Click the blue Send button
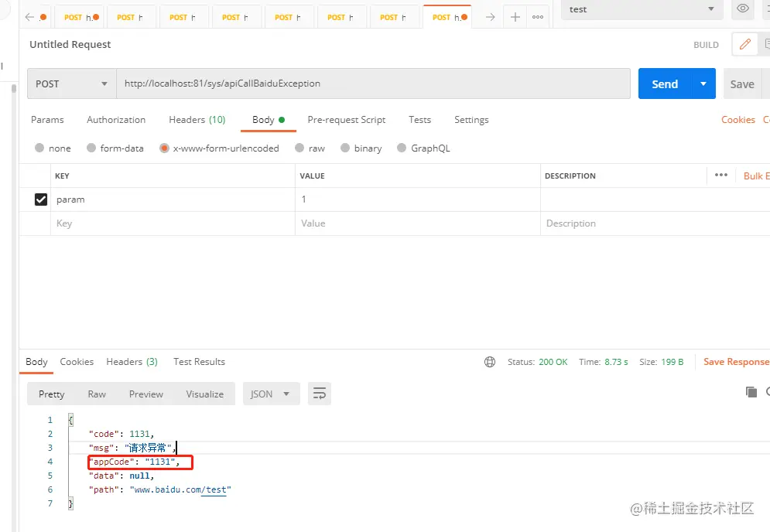This screenshot has width=770, height=532. click(x=665, y=84)
